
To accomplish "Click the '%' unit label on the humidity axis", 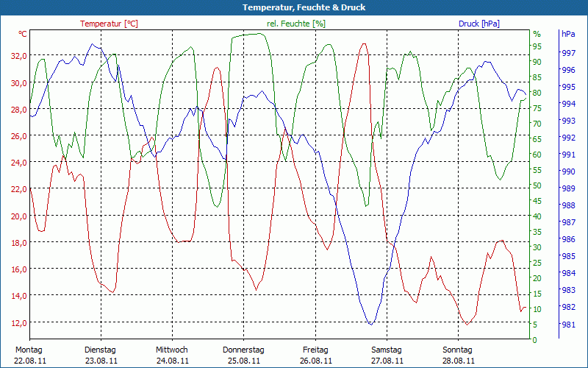I will pos(537,34).
